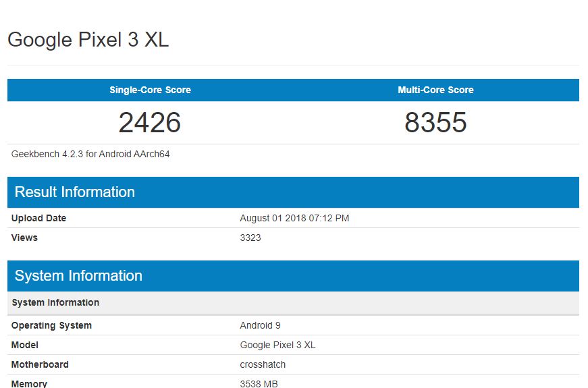The height and width of the screenshot is (388, 588).
Task: Click the crosshatch motherboard value
Action: [x=263, y=364]
